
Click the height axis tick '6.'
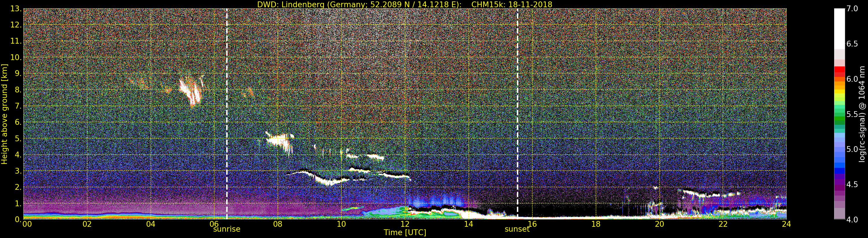pos(18,122)
